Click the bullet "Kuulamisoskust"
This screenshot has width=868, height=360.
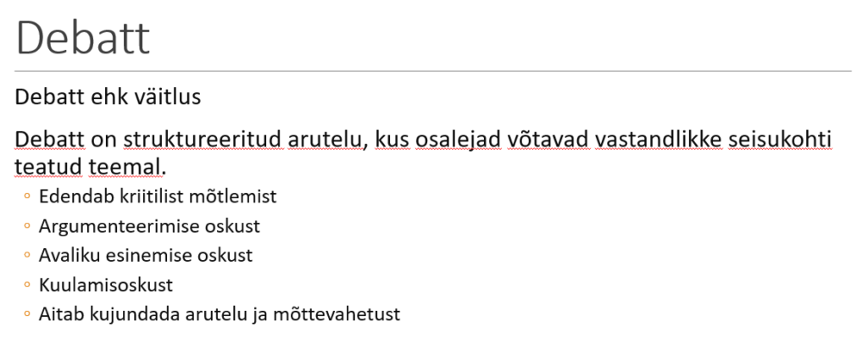(x=106, y=285)
